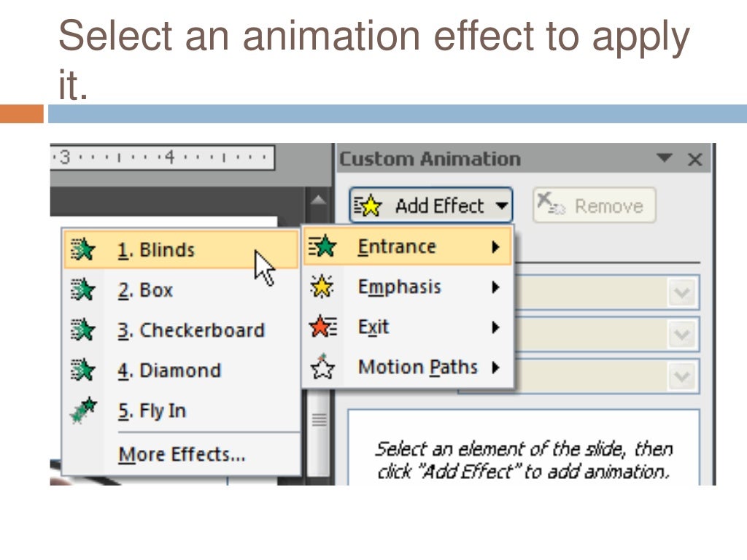Open the Add Effect dropdown button

pos(430,205)
